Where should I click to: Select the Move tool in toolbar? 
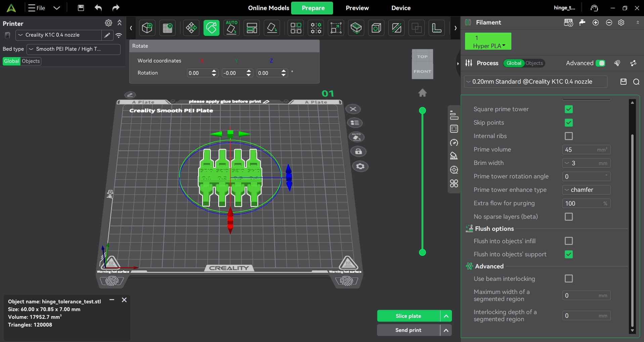point(191,28)
